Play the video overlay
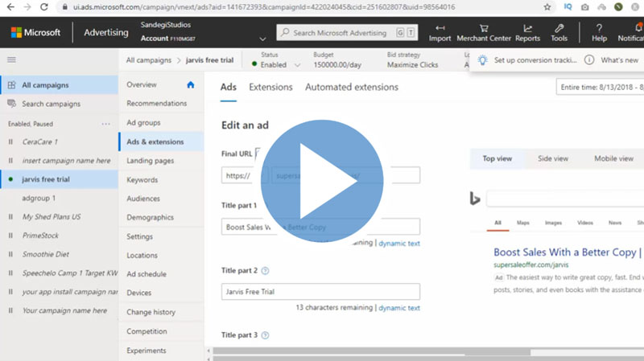Screen dimensions: 644x361 click(x=322, y=181)
